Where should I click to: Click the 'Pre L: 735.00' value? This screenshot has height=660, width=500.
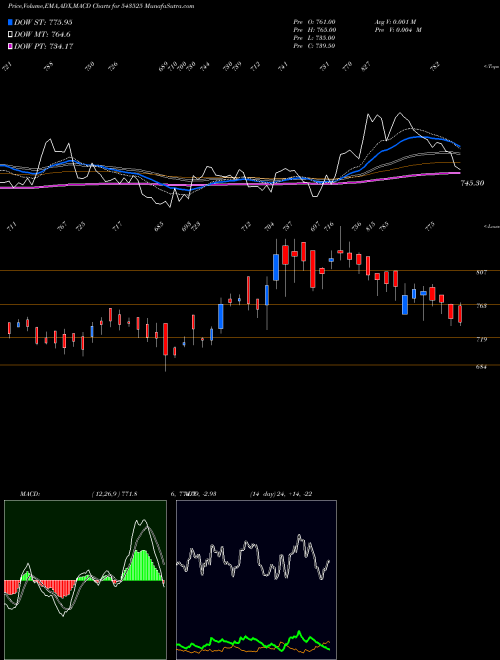pos(314,38)
